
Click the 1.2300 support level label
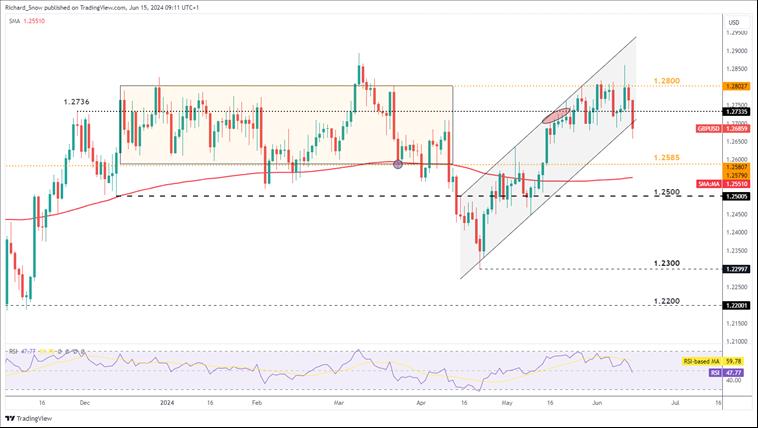point(666,263)
